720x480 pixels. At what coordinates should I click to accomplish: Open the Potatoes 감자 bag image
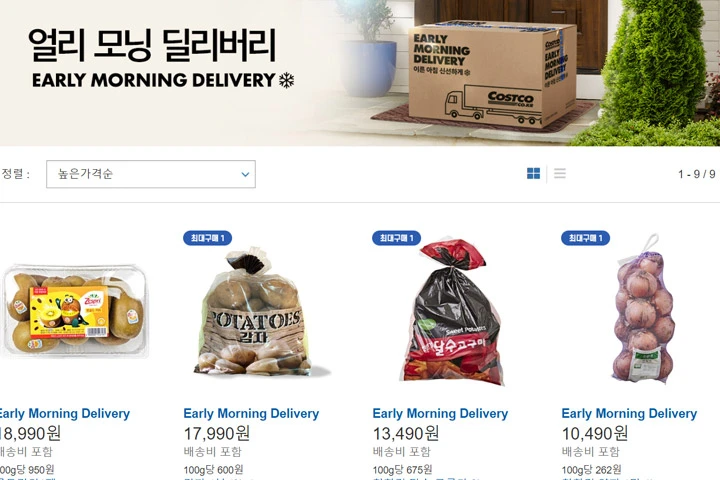pyautogui.click(x=257, y=313)
